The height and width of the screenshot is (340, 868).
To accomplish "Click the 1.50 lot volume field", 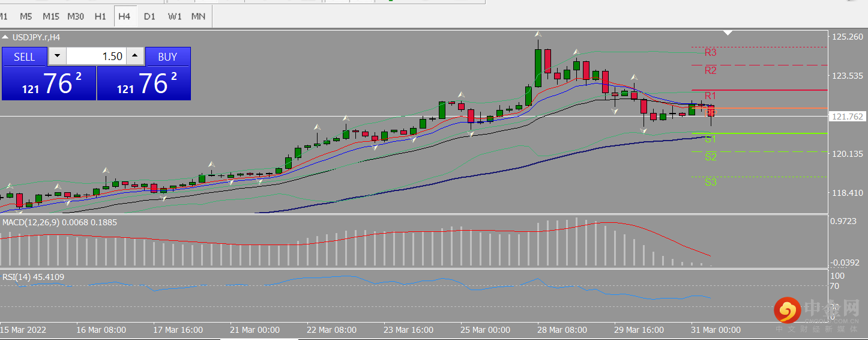I will click(x=96, y=56).
